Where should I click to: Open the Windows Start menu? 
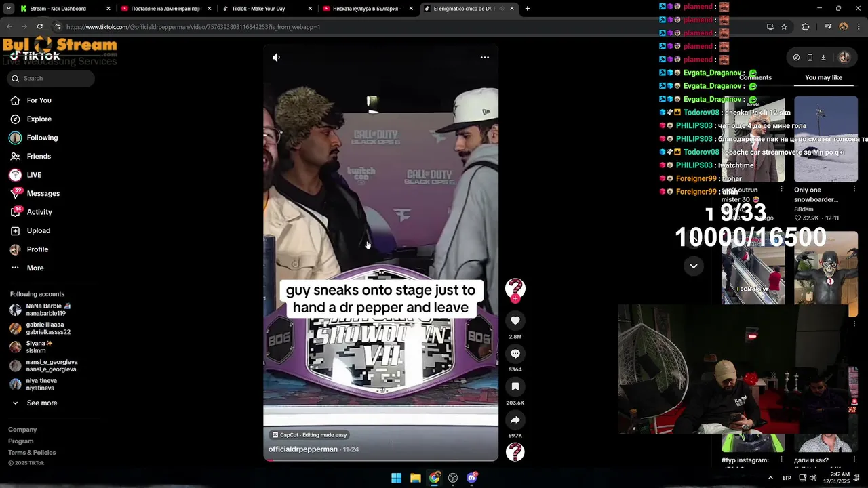pos(397,478)
